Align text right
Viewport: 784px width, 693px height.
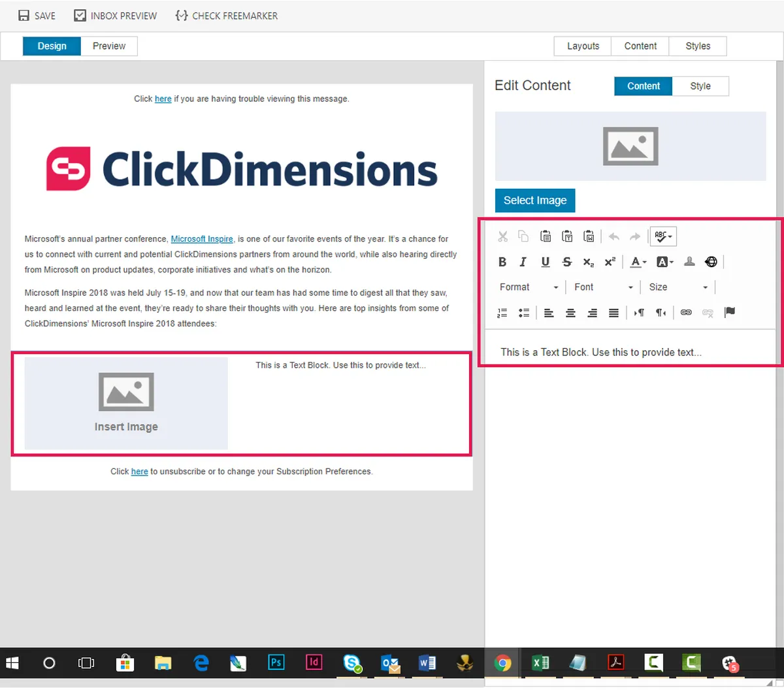tap(592, 313)
